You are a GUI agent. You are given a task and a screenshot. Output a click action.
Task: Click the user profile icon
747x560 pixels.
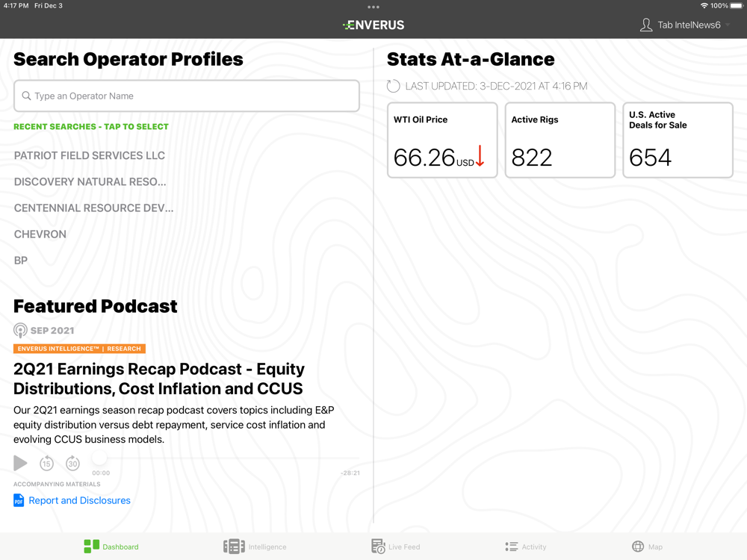pos(646,25)
